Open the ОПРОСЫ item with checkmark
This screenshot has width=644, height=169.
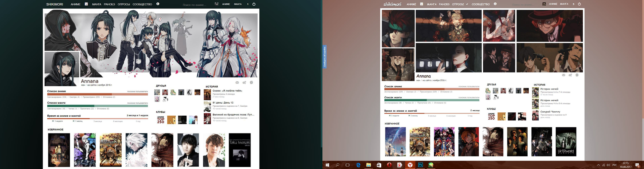(460, 4)
